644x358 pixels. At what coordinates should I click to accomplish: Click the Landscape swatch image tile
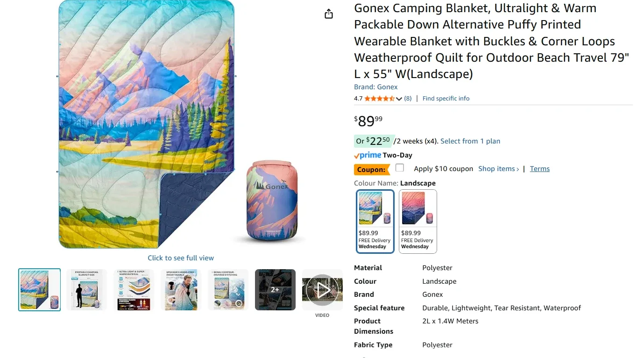pos(375,208)
